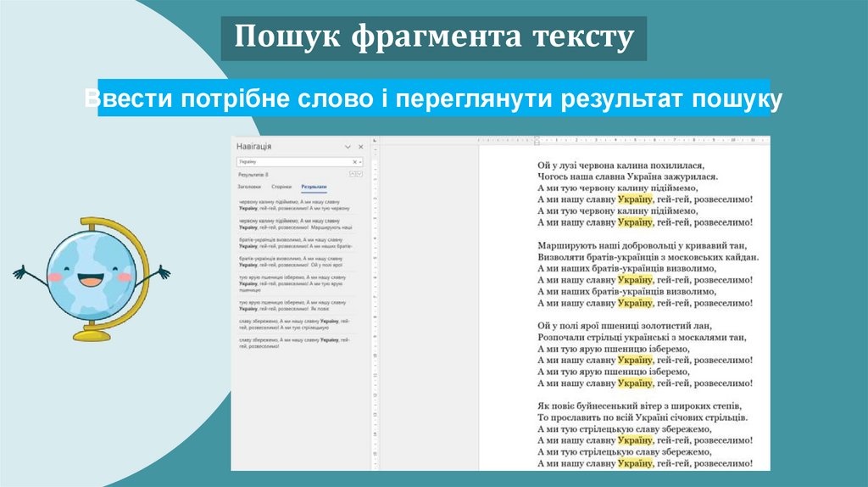Open search options dropdown arrow in search box
The image size is (868, 487).
[x=360, y=161]
